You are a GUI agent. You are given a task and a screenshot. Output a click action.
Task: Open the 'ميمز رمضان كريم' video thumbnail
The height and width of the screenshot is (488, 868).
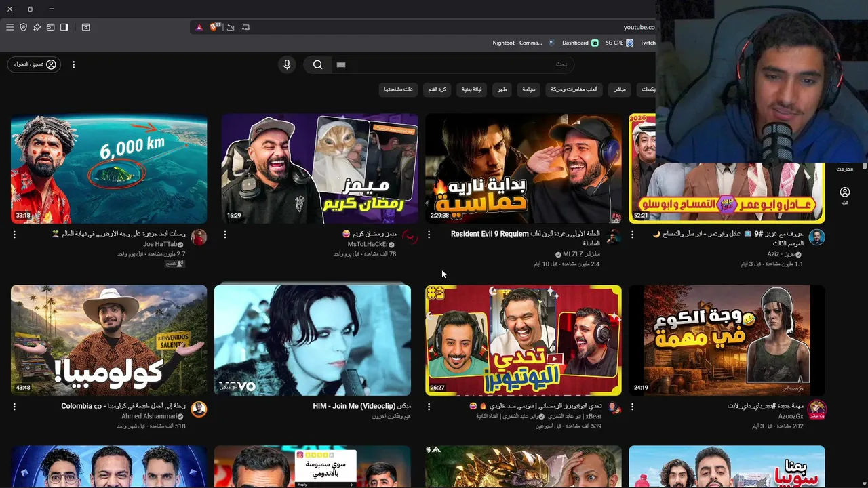pyautogui.click(x=319, y=169)
